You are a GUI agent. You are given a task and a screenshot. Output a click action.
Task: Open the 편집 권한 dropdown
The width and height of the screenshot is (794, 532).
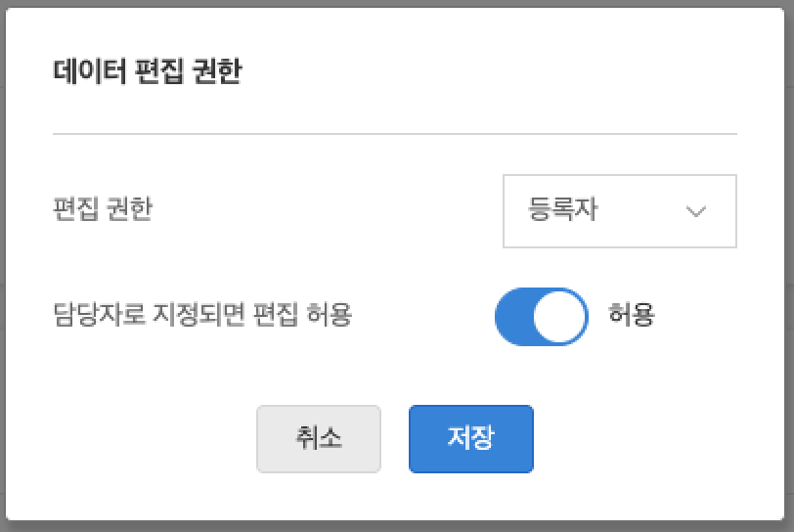tap(619, 211)
